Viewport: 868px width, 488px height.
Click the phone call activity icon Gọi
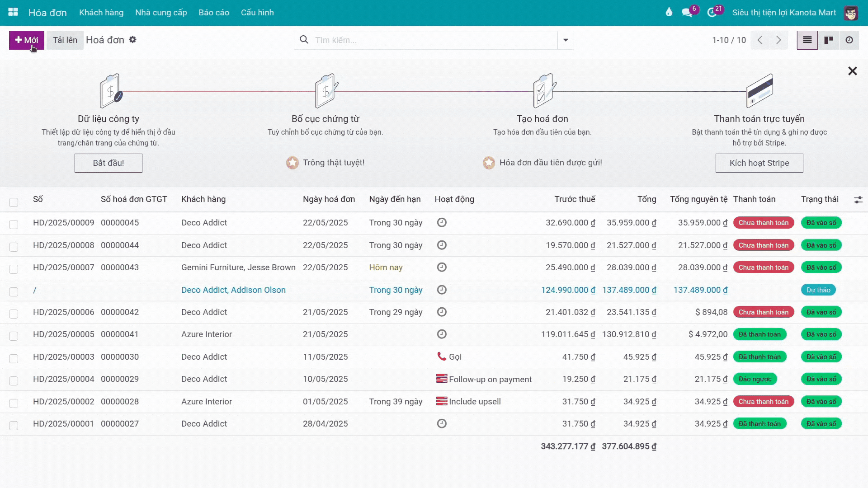(x=442, y=357)
